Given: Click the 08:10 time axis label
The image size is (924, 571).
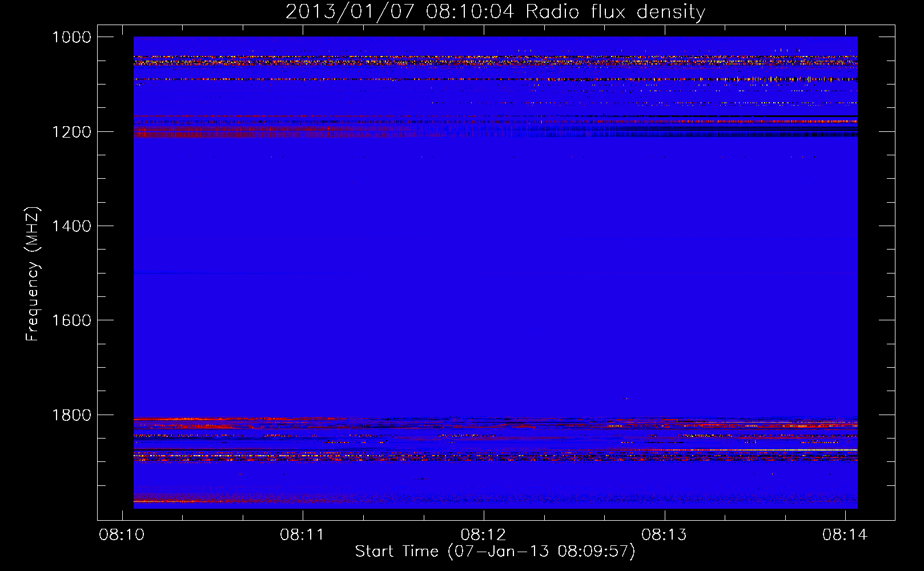Looking at the screenshot, I should coord(122,535).
